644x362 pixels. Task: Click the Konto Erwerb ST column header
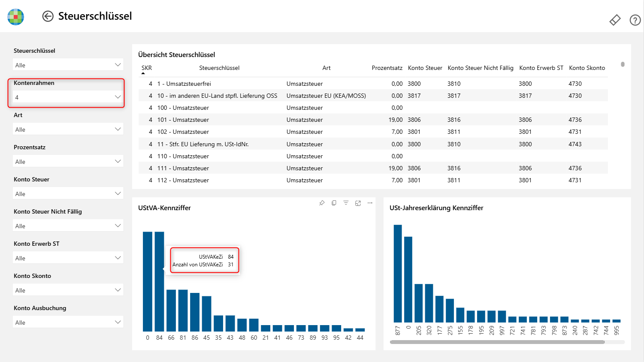(541, 68)
